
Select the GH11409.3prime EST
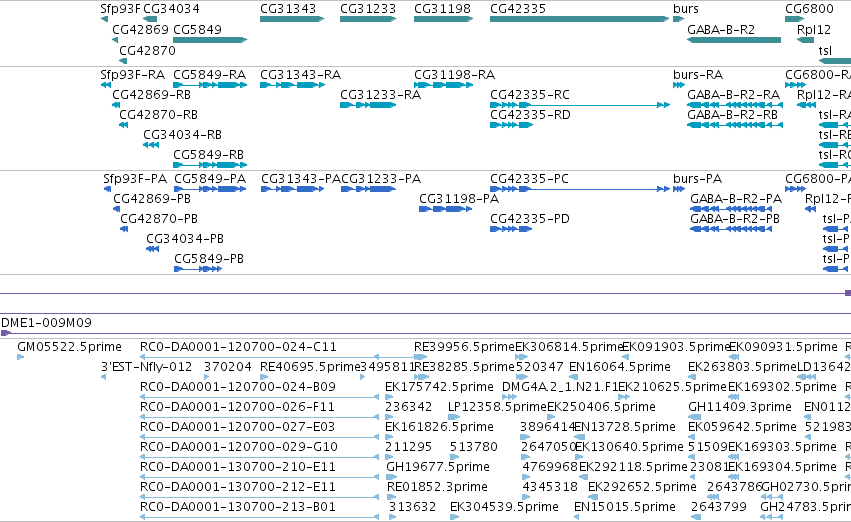pyautogui.click(x=740, y=407)
